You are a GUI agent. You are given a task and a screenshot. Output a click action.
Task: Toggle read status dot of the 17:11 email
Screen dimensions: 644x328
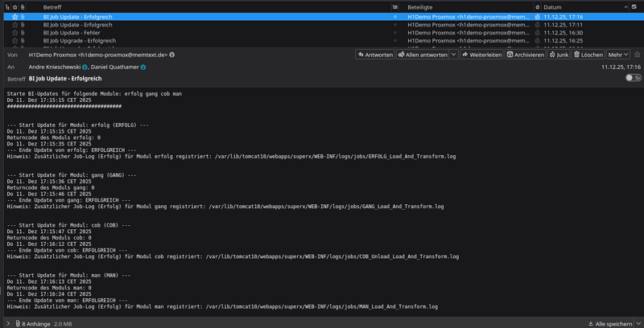394,25
